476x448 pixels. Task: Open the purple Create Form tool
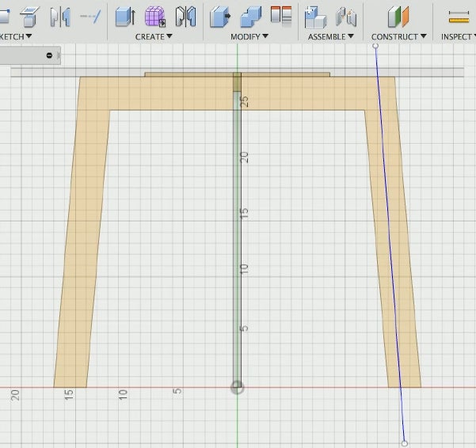[155, 17]
